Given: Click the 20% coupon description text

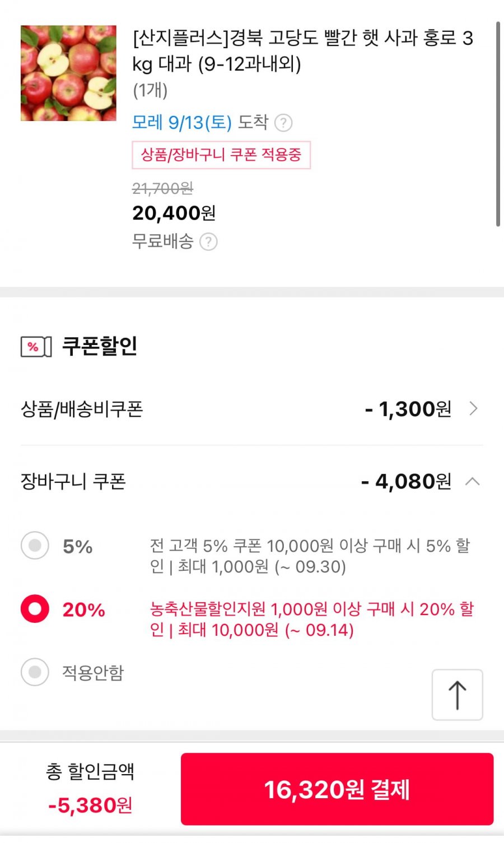Looking at the screenshot, I should (x=312, y=620).
